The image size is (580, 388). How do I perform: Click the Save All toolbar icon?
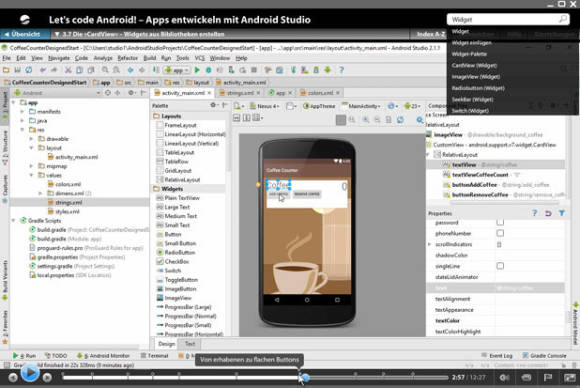[17, 70]
